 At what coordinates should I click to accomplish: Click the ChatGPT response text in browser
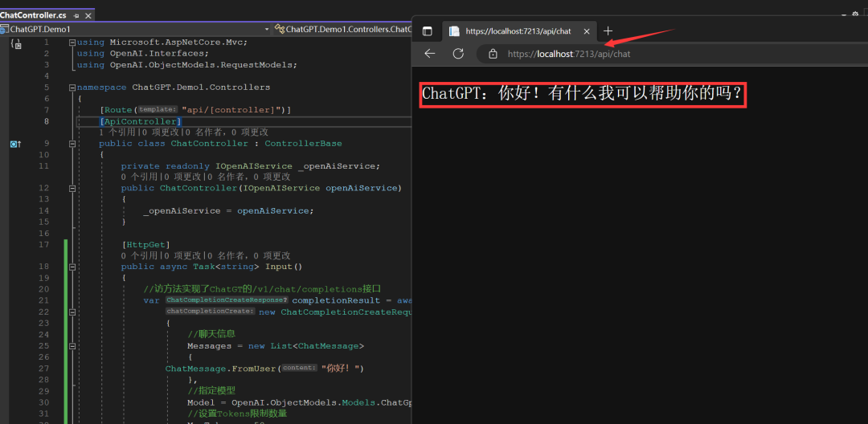click(583, 94)
